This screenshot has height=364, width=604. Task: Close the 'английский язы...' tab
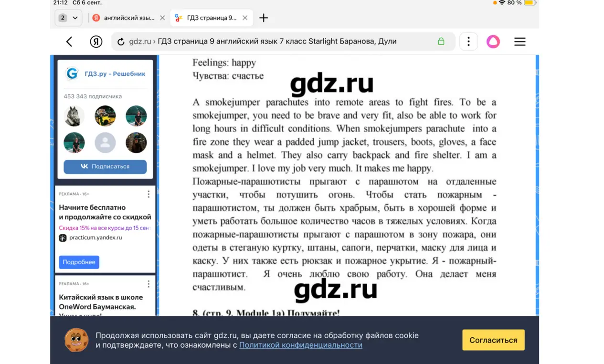162,18
